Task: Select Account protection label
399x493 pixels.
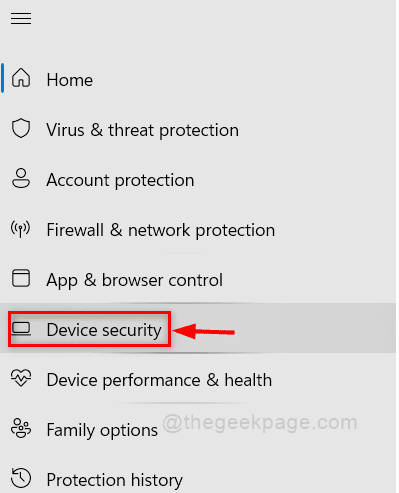Action: point(120,180)
